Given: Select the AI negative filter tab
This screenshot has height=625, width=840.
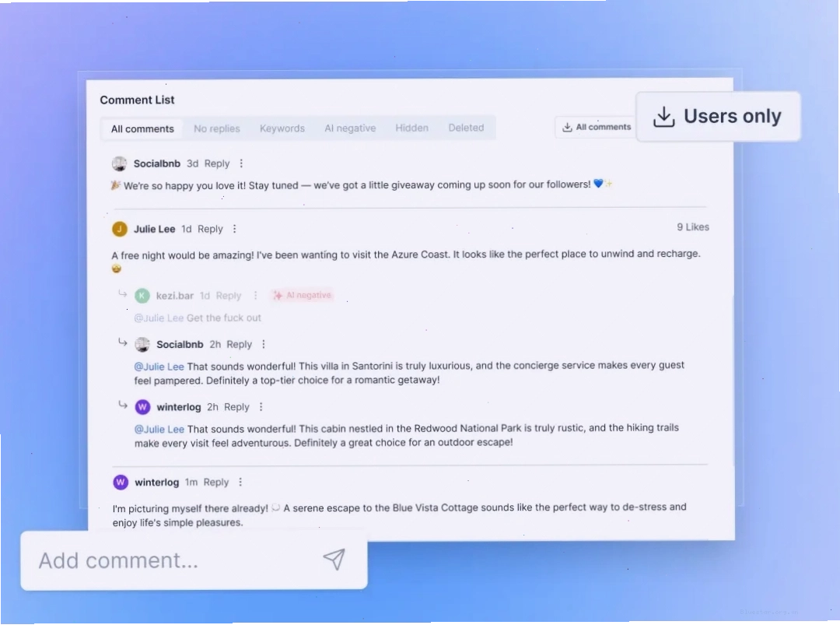Looking at the screenshot, I should click(x=350, y=128).
